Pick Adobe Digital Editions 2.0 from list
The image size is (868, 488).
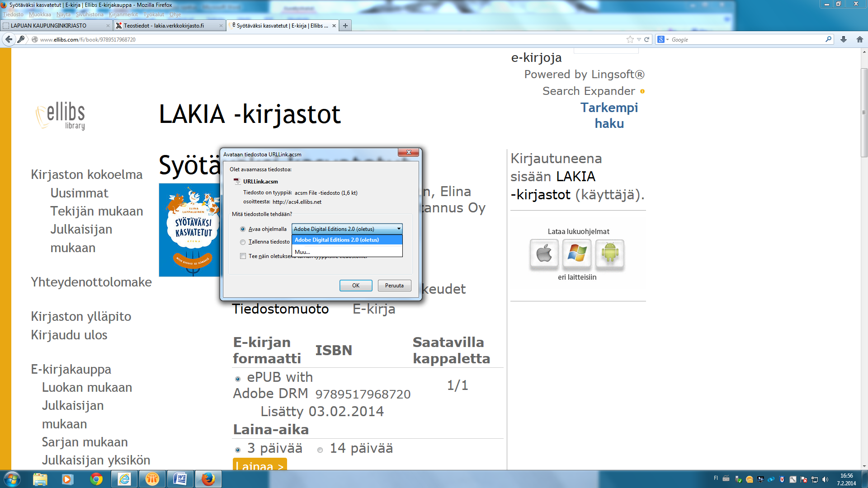click(x=347, y=240)
